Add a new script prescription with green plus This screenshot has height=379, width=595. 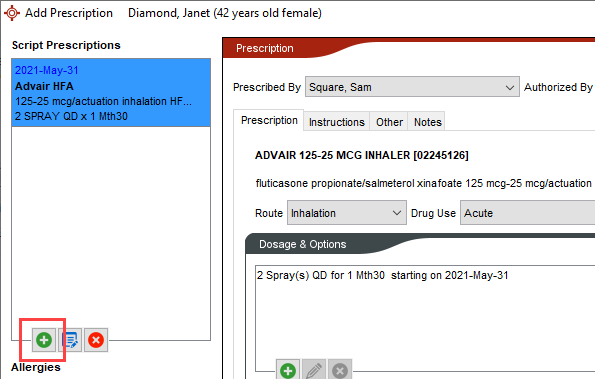(x=44, y=340)
